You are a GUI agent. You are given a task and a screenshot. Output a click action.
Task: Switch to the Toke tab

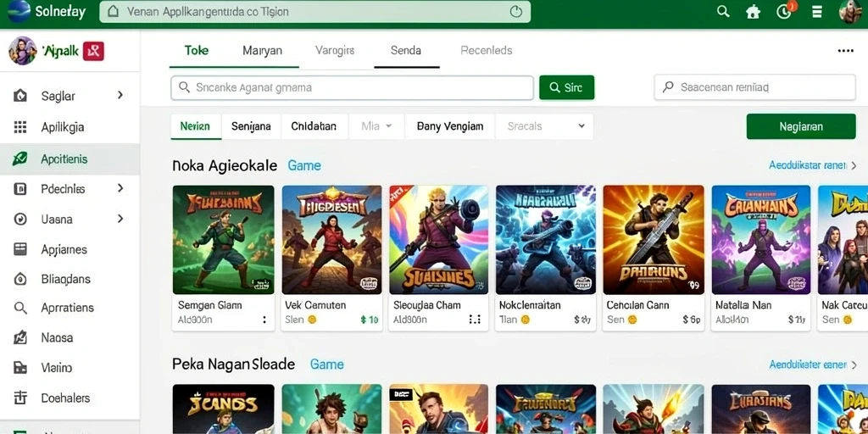click(x=197, y=50)
